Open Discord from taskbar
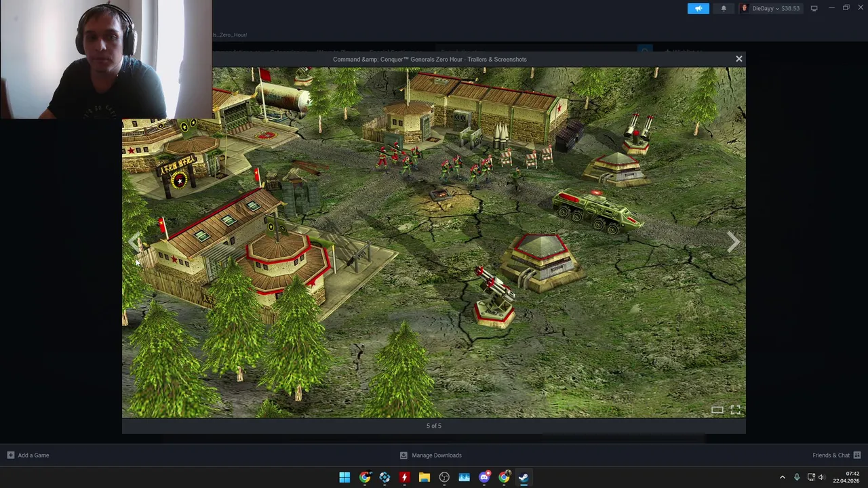 click(x=484, y=477)
